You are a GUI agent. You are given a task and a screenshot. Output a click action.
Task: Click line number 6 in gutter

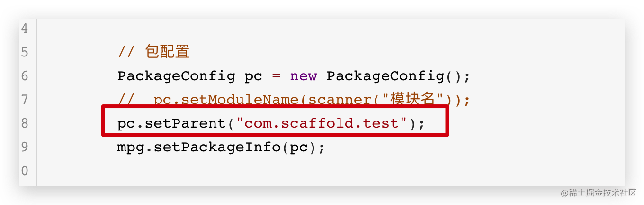25,76
